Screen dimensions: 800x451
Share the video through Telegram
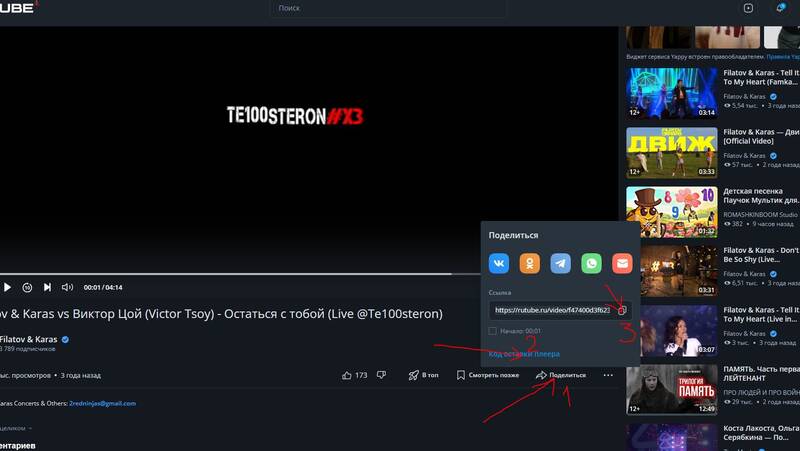[x=560, y=263]
